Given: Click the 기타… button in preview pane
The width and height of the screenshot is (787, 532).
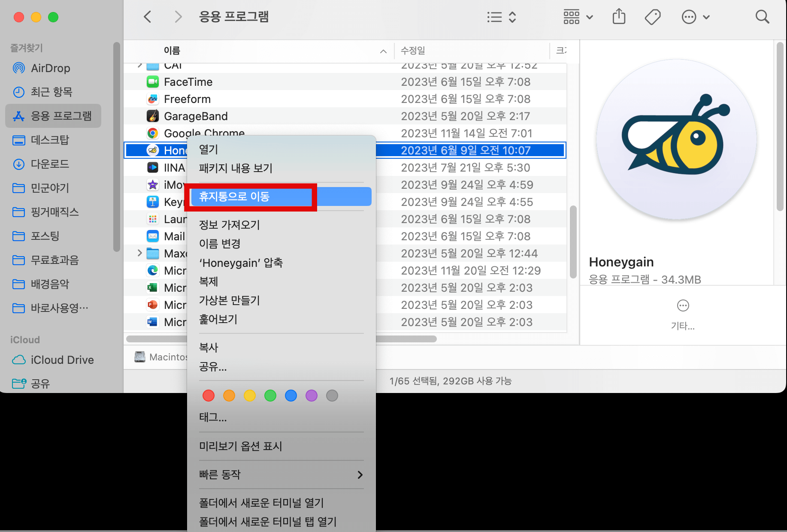Looking at the screenshot, I should point(683,314).
